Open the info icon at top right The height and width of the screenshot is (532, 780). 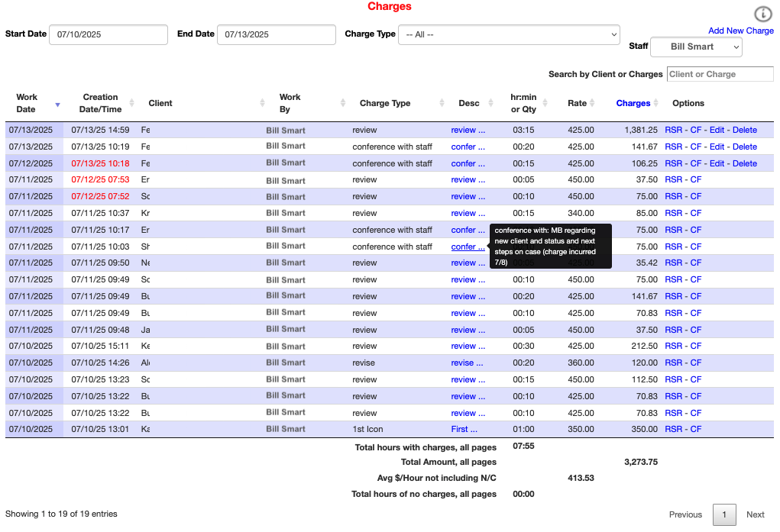coord(763,14)
